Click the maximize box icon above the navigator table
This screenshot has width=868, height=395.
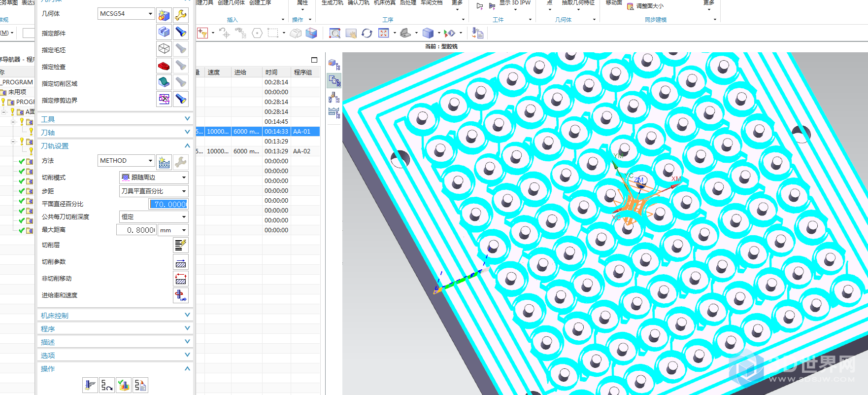click(314, 60)
